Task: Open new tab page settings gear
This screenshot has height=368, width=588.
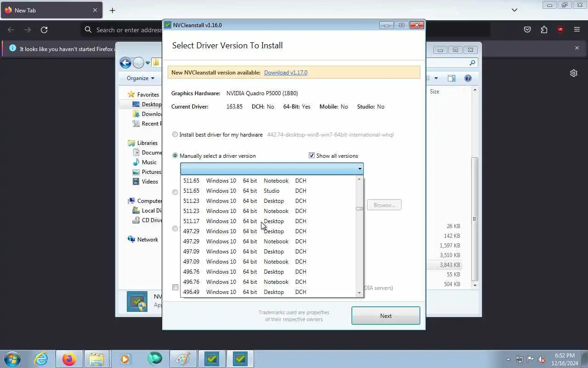Action: click(x=574, y=73)
